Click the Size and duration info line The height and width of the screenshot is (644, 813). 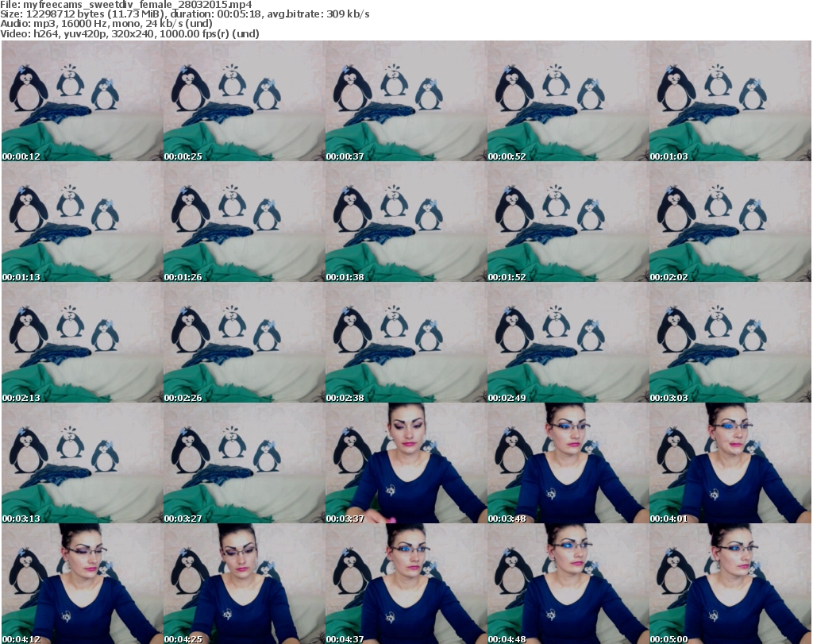(184, 14)
